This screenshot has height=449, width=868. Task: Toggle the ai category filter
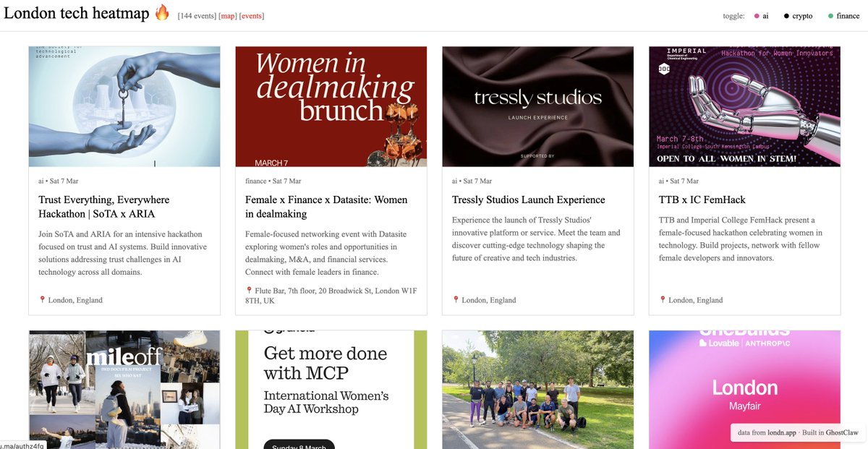tap(761, 16)
